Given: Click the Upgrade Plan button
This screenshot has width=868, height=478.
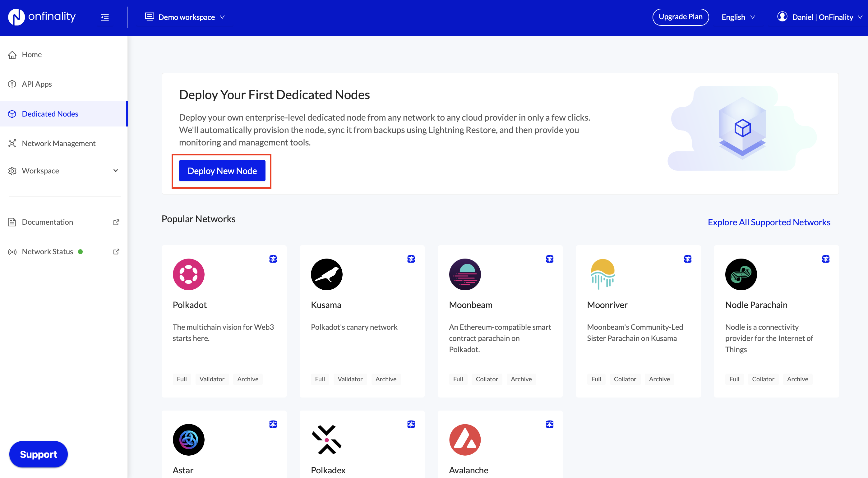Looking at the screenshot, I should point(680,17).
